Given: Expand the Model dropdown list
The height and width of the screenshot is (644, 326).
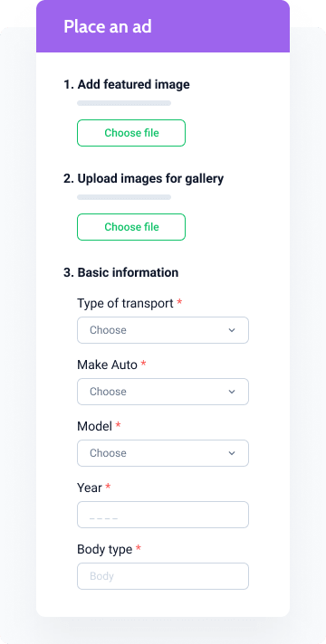Looking at the screenshot, I should 163,453.
